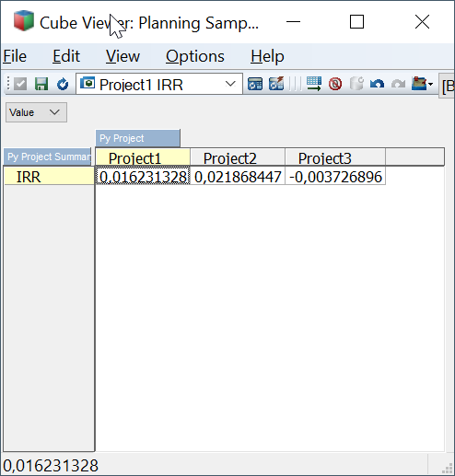Select the Project2 value cell 0,021868447

pyautogui.click(x=238, y=176)
